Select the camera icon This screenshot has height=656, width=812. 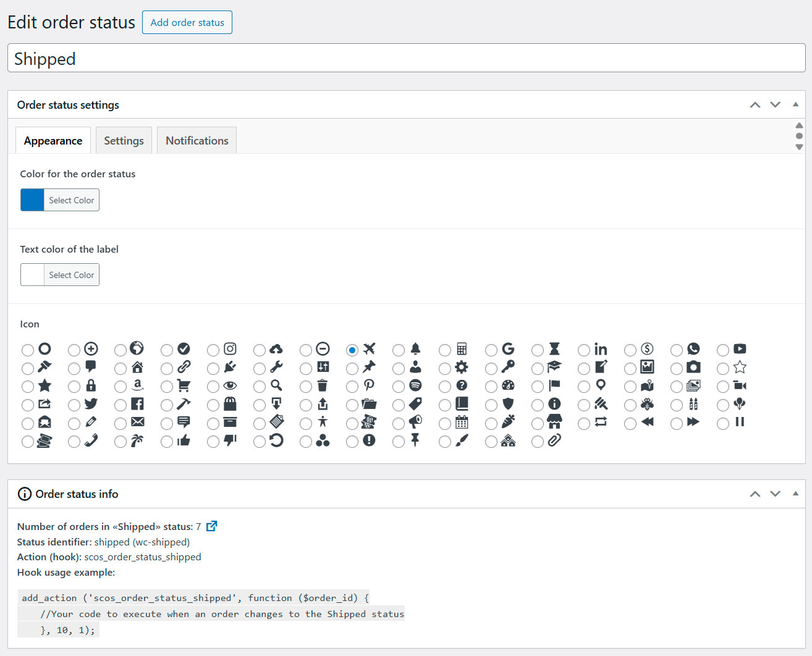(677, 368)
